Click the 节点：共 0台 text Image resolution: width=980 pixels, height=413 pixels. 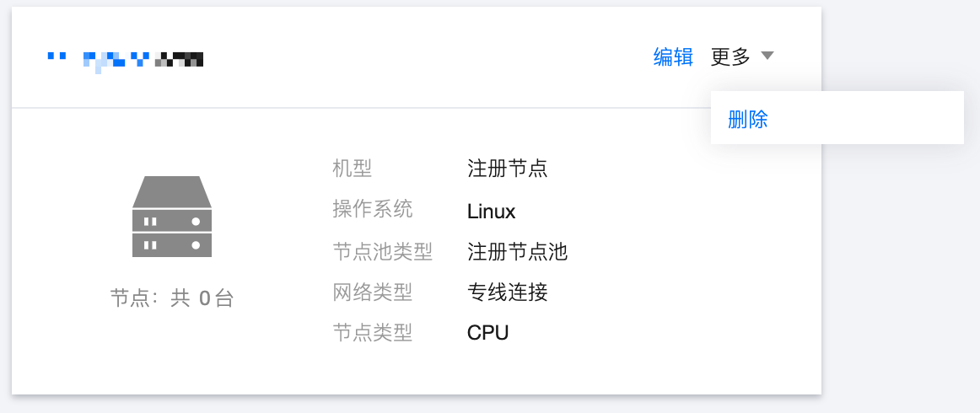[x=172, y=298]
